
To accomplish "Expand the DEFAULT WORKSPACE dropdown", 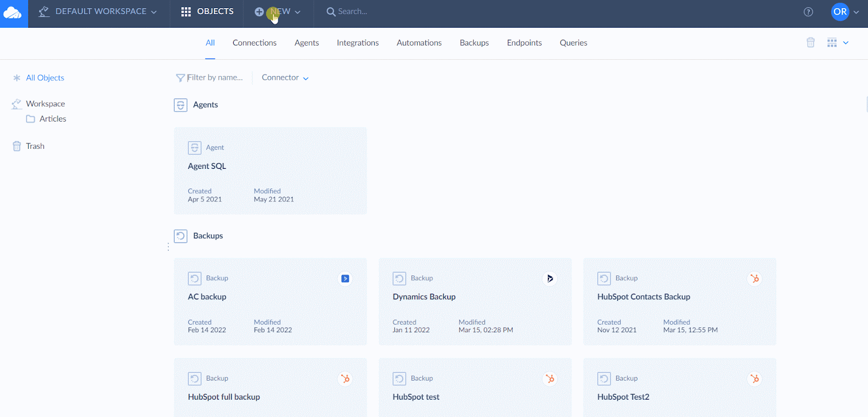I will coord(154,12).
